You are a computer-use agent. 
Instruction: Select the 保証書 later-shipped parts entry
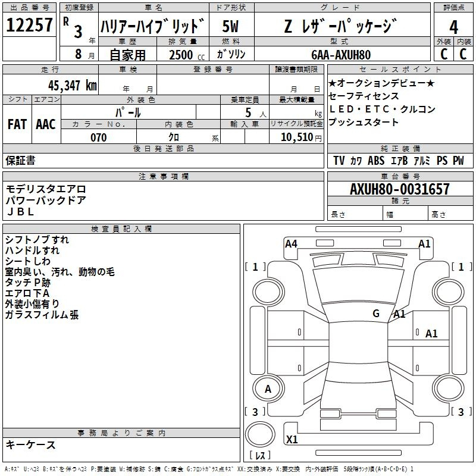[20, 160]
